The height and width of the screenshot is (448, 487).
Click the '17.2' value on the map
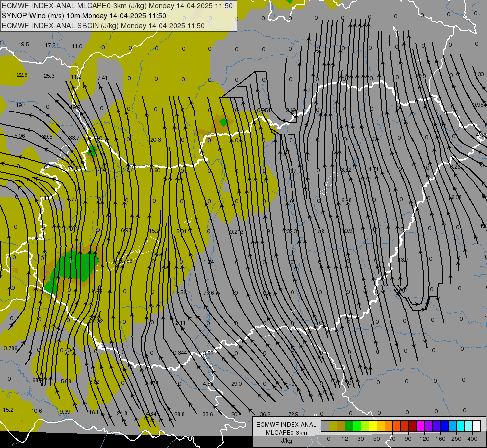50,45
